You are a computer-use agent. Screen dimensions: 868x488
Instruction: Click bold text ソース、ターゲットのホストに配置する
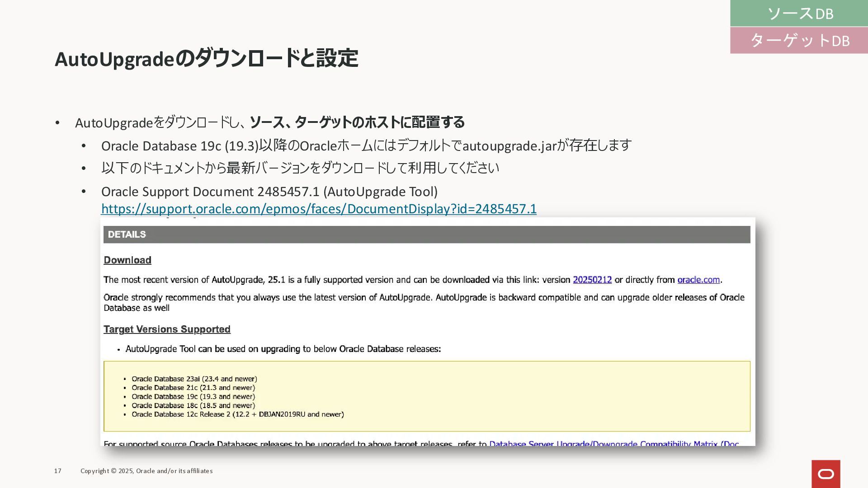point(357,122)
